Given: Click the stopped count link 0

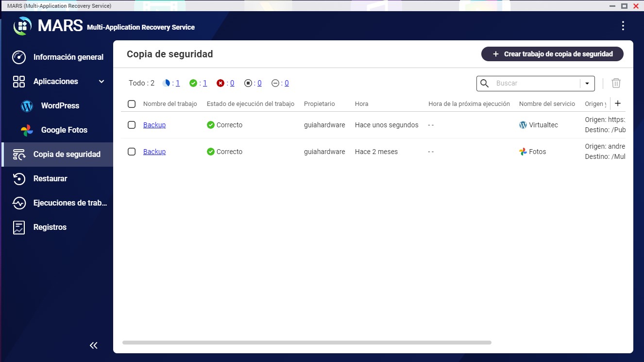Looking at the screenshot, I should (259, 83).
